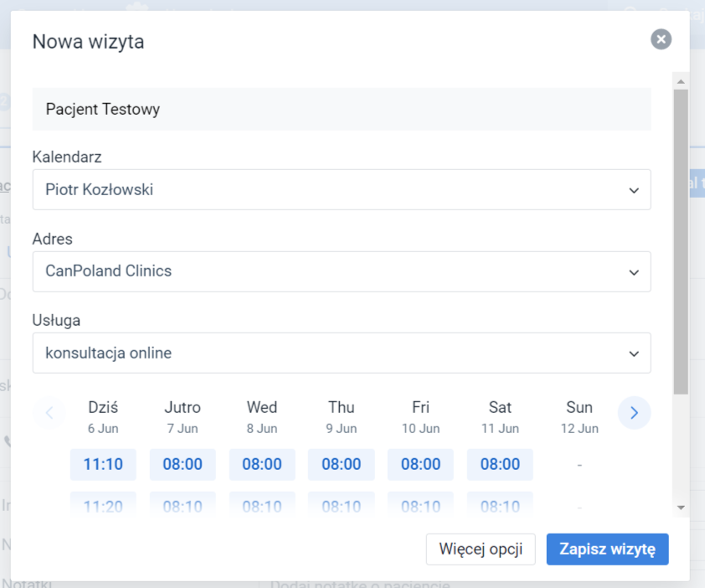The height and width of the screenshot is (588, 705).
Task: Click the Pacjent Testowy field
Action: [x=342, y=109]
